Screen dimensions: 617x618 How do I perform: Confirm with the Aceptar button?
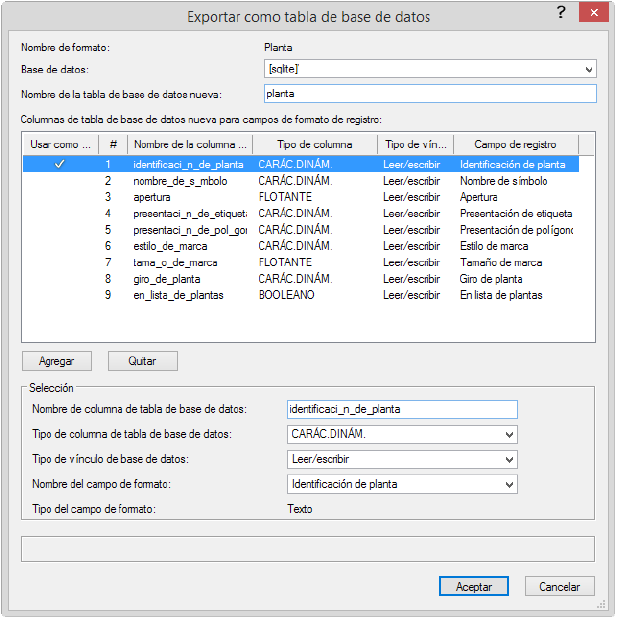tap(474, 586)
